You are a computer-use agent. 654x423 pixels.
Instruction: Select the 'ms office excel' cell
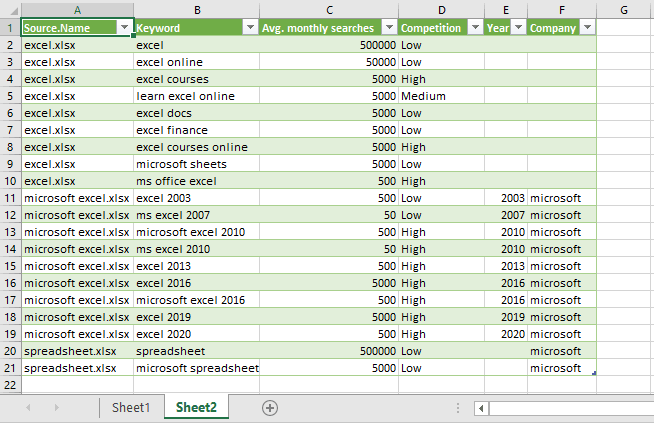point(196,181)
